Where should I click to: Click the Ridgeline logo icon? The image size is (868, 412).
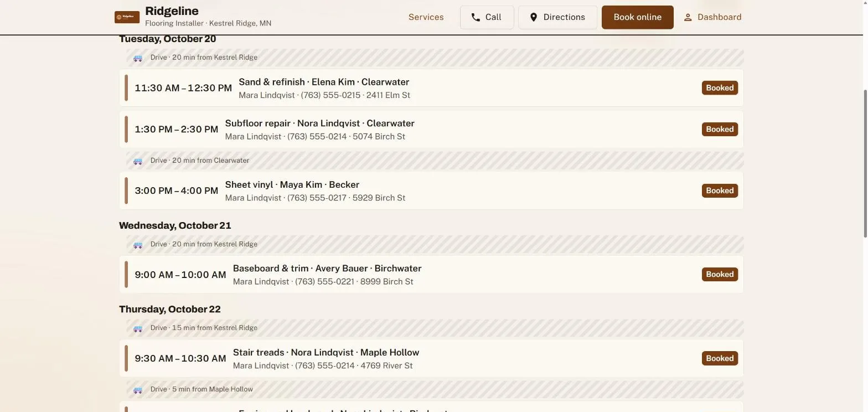click(127, 17)
